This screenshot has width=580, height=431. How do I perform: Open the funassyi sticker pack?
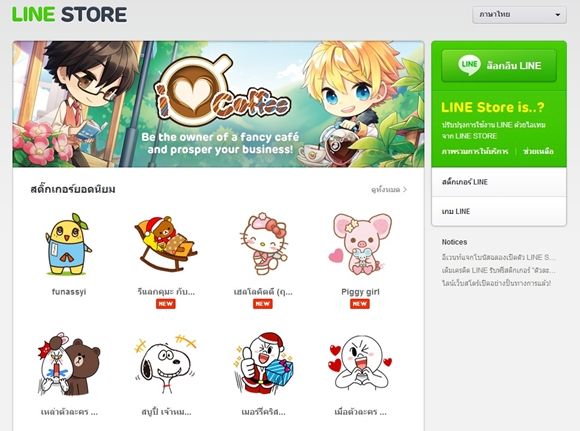[68, 244]
